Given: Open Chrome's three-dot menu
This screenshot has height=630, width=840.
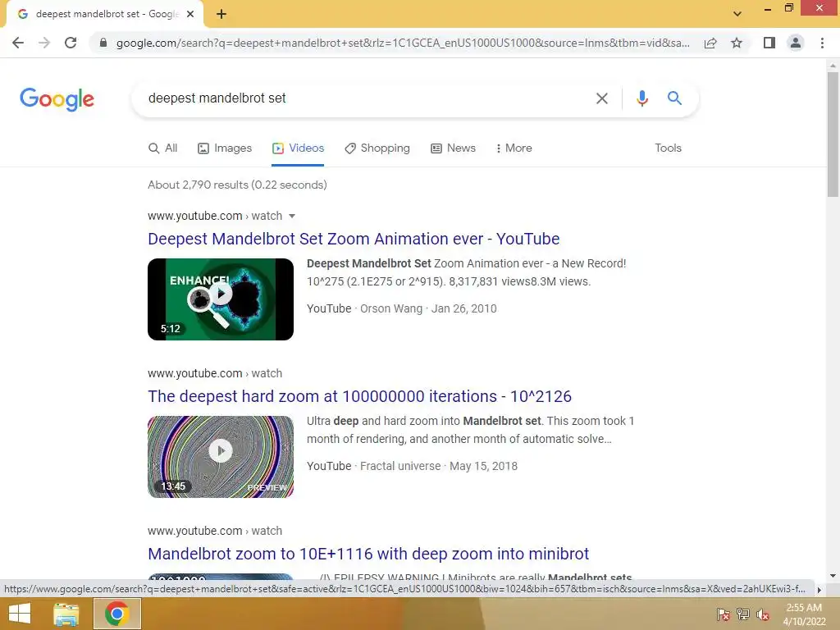Looking at the screenshot, I should click(822, 43).
